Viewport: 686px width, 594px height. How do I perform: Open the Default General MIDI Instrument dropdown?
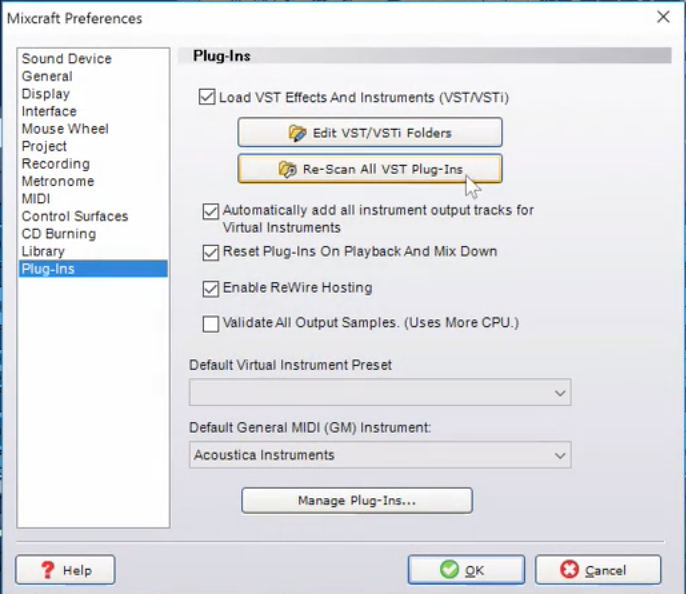point(380,455)
